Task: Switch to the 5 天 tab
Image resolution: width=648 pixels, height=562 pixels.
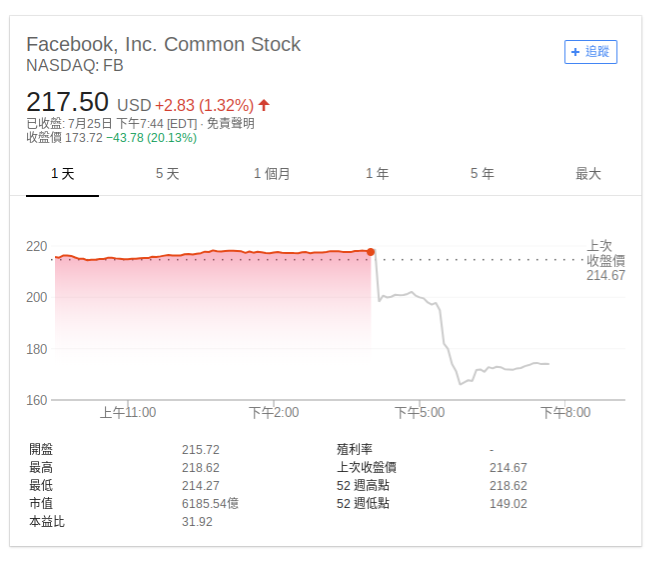Action: [167, 174]
